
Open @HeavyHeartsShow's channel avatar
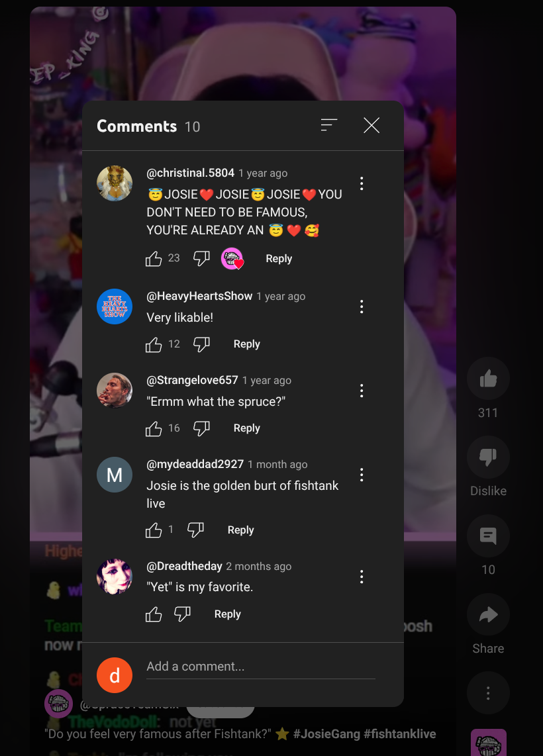[115, 307]
